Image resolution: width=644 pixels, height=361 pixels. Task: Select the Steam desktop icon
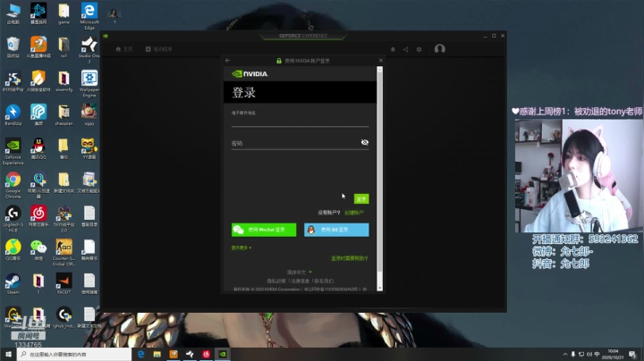pyautogui.click(x=13, y=283)
